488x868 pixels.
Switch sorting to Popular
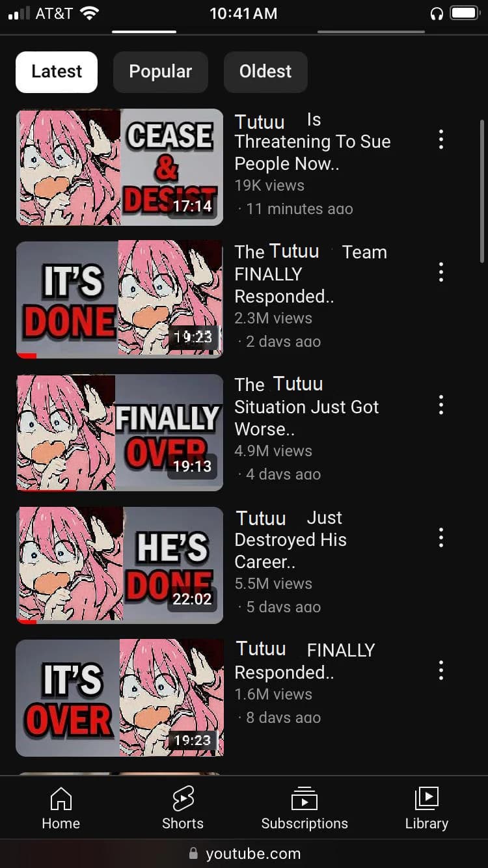point(161,72)
